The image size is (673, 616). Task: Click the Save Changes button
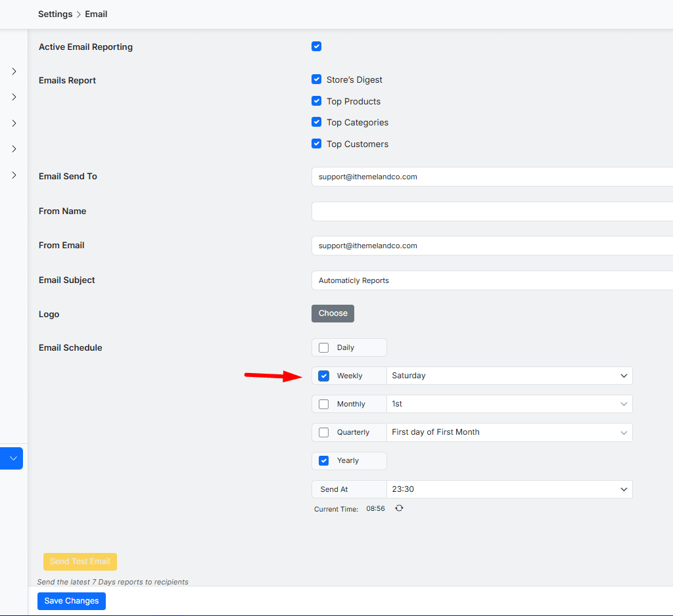72,601
